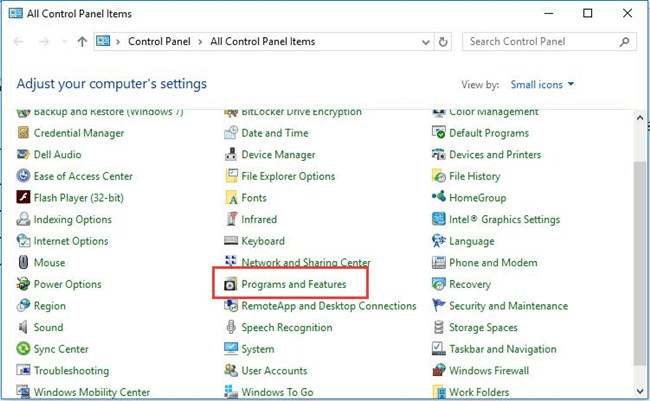The image size is (650, 401).
Task: Refresh the Control Panel view
Action: pos(443,42)
